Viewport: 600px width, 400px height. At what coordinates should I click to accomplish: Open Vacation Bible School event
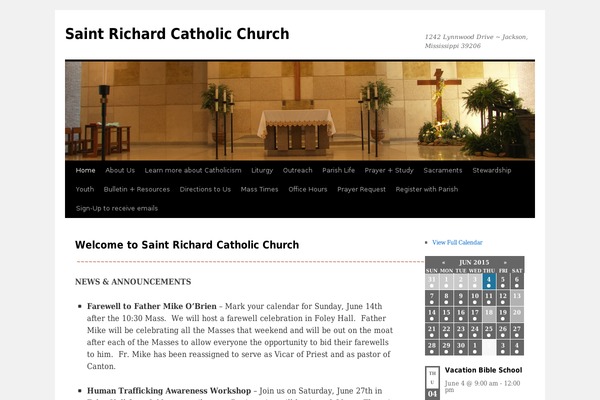coord(483,370)
